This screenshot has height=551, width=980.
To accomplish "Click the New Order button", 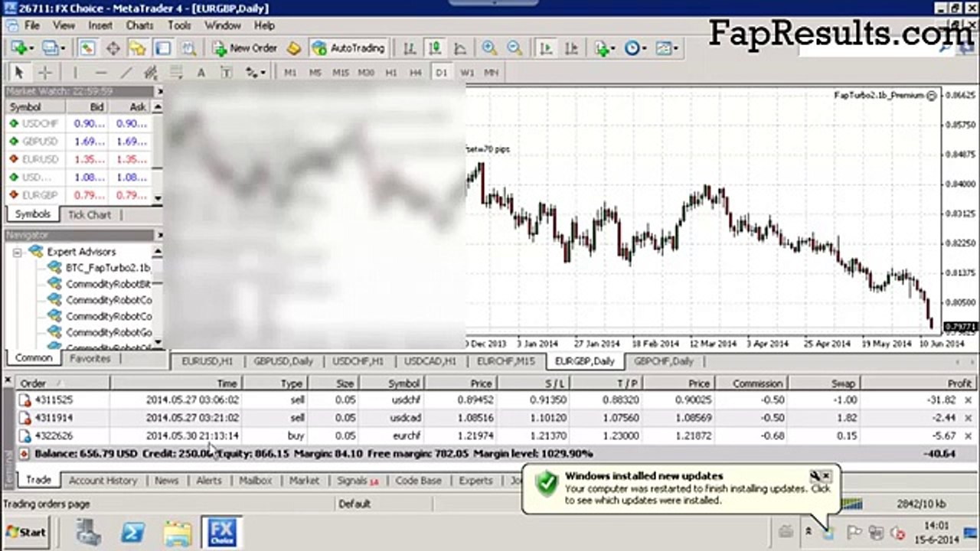I will tap(245, 48).
